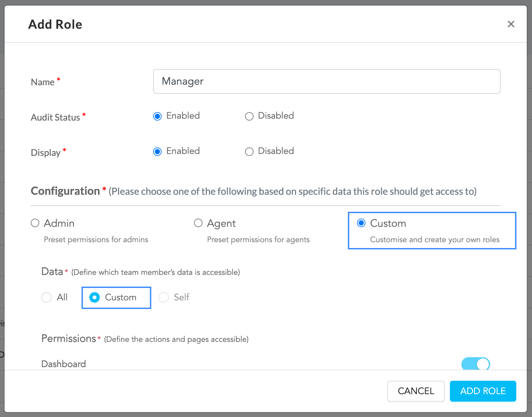Select Self under Data access

click(164, 297)
